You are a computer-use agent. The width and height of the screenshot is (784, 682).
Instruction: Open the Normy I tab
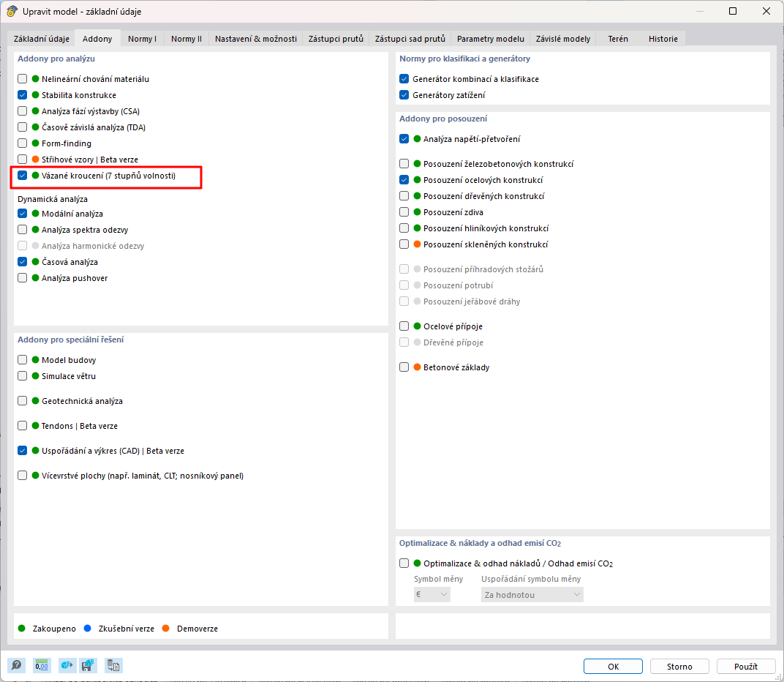tap(142, 39)
